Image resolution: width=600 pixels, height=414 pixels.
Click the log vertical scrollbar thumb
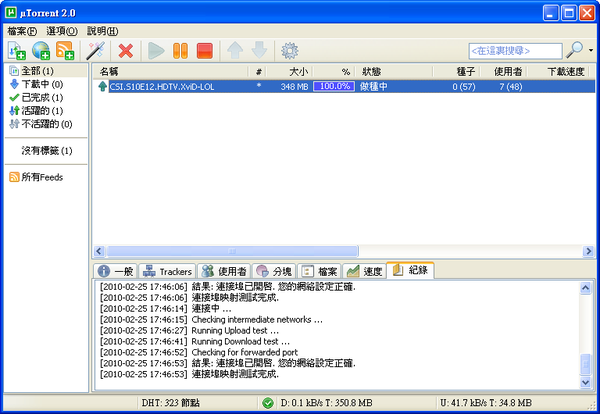[x=585, y=364]
